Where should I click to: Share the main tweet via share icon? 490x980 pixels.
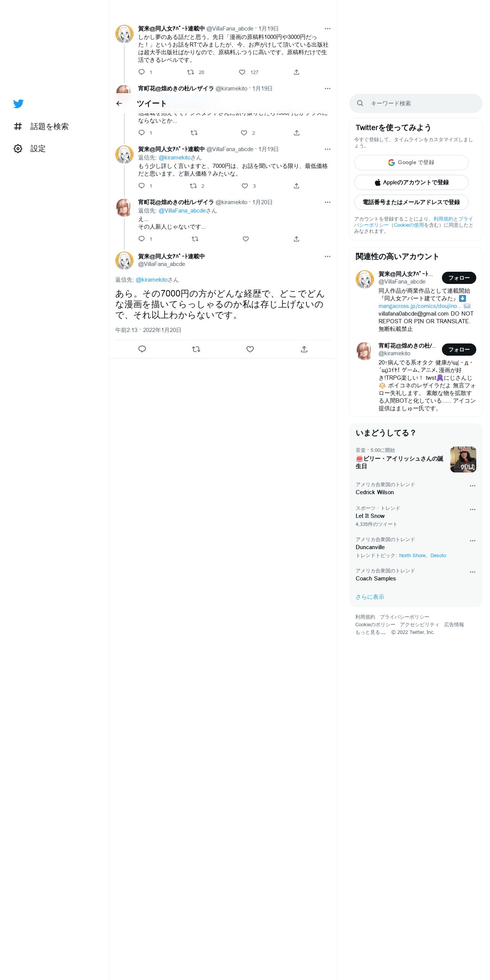(304, 349)
